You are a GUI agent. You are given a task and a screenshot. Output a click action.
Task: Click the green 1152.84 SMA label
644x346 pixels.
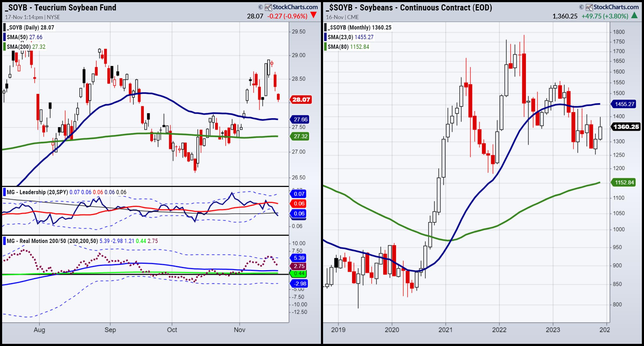click(x=624, y=182)
